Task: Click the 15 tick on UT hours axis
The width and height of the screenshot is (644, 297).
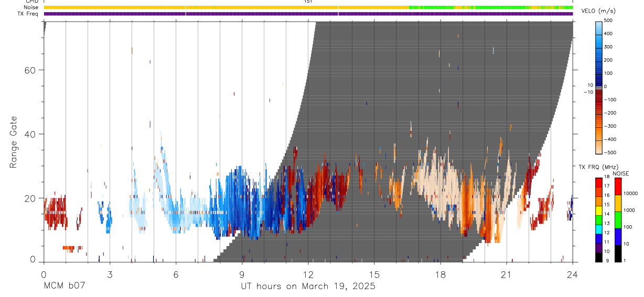Action: [x=374, y=273]
